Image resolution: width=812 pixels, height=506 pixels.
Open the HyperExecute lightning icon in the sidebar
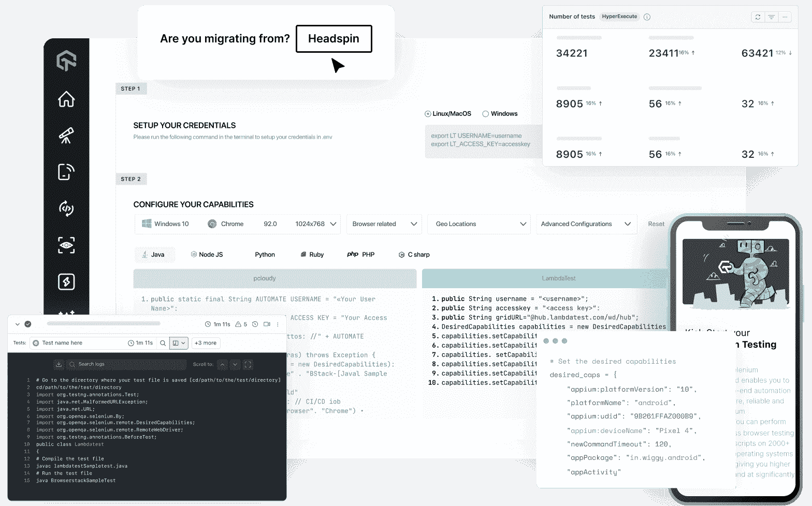[x=66, y=282]
